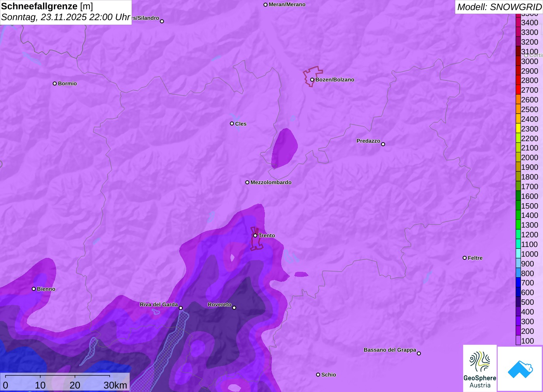This screenshot has height=392, width=543.
Task: Select the 1000 m cyan legend swatch
Action: click(518, 254)
